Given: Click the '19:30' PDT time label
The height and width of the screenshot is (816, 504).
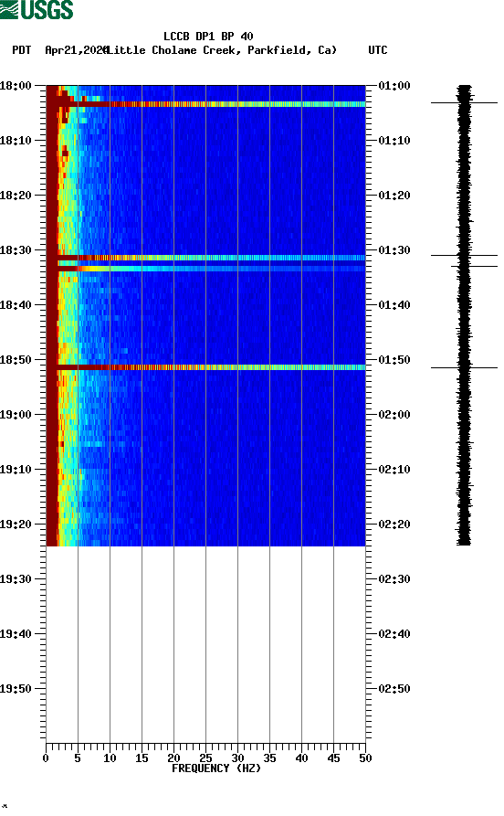Looking at the screenshot, I should click(x=16, y=579).
